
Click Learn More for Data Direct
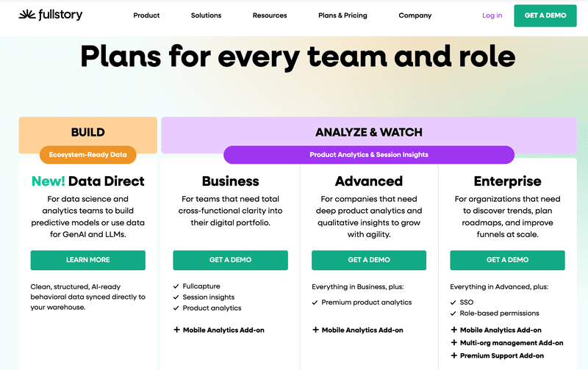(x=87, y=260)
